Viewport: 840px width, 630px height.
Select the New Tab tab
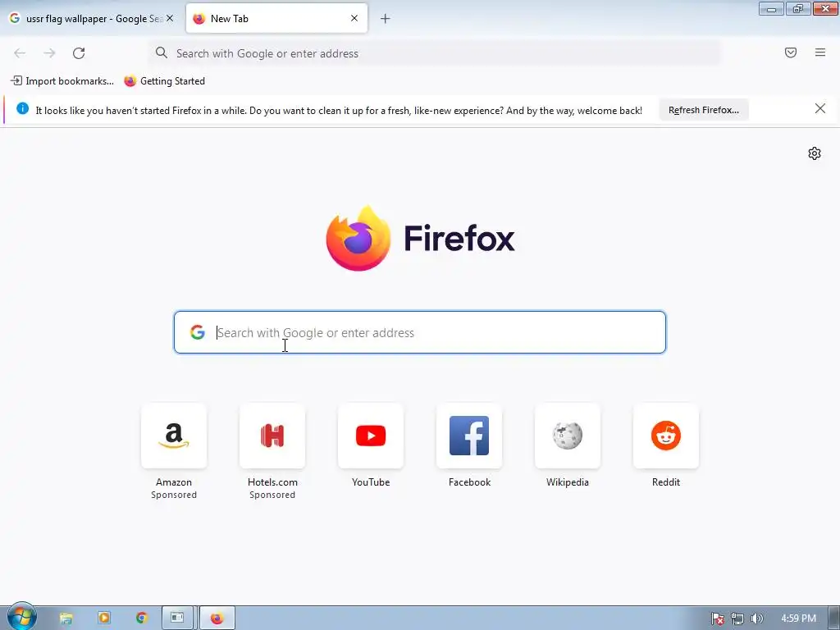pyautogui.click(x=276, y=19)
